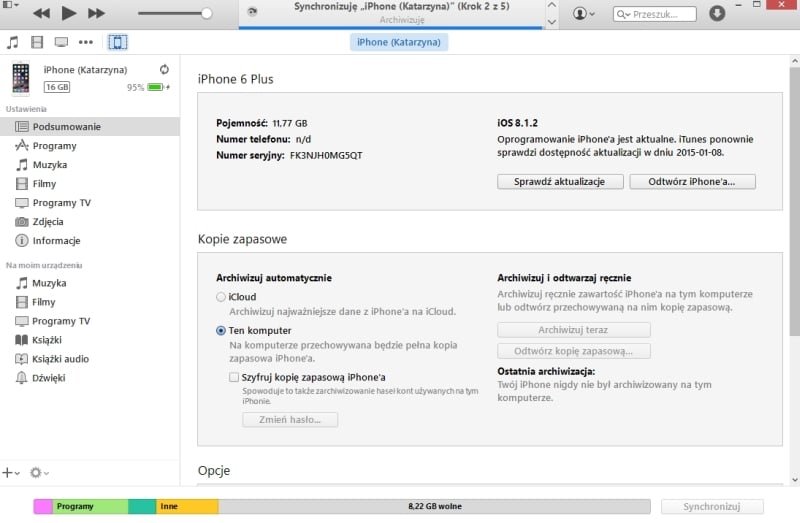Open the add (+) dropdown
Viewport: 800px width, 523px height.
(11, 472)
